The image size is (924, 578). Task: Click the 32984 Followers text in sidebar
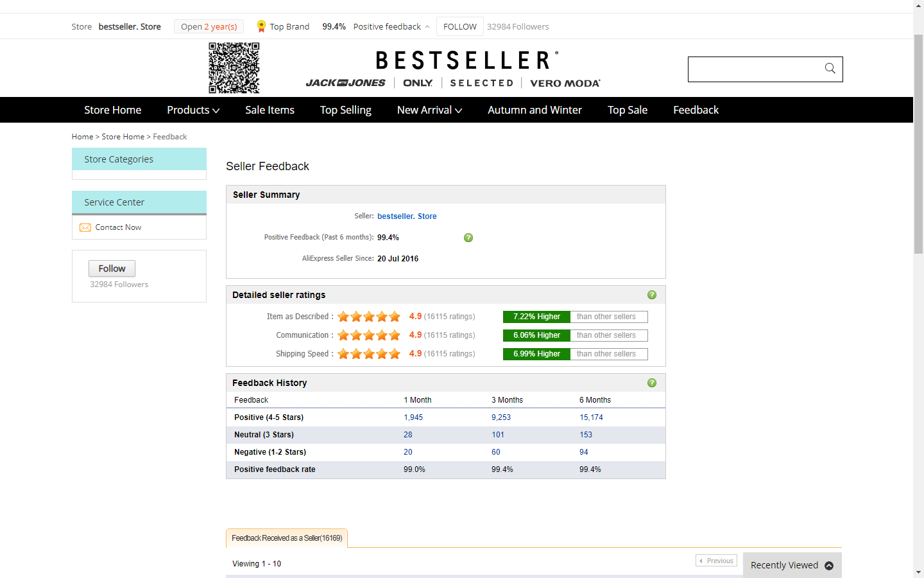coord(119,285)
